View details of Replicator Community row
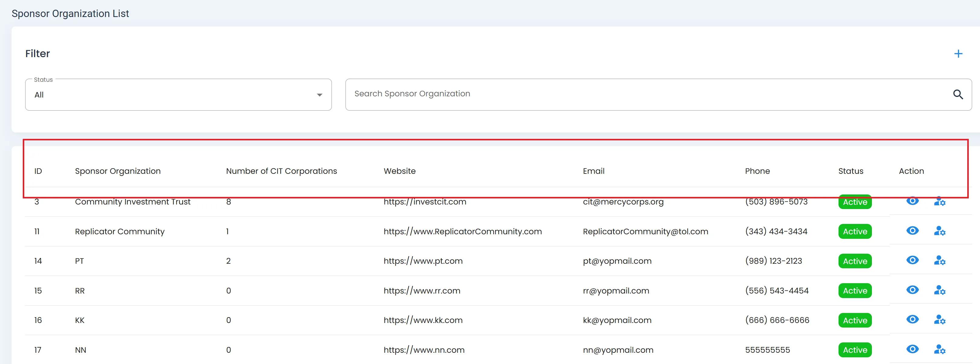 (x=912, y=231)
